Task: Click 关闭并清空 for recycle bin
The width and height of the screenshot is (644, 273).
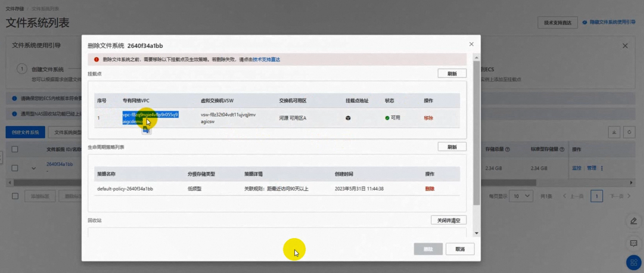Action: [x=449, y=220]
